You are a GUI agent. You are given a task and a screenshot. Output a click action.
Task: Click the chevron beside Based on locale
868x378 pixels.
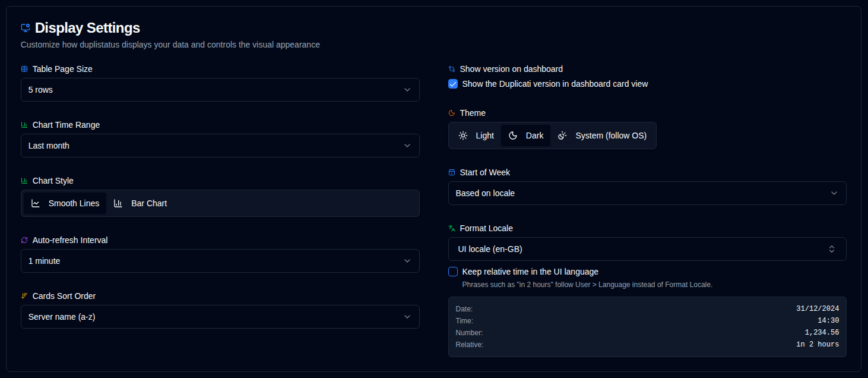click(834, 193)
